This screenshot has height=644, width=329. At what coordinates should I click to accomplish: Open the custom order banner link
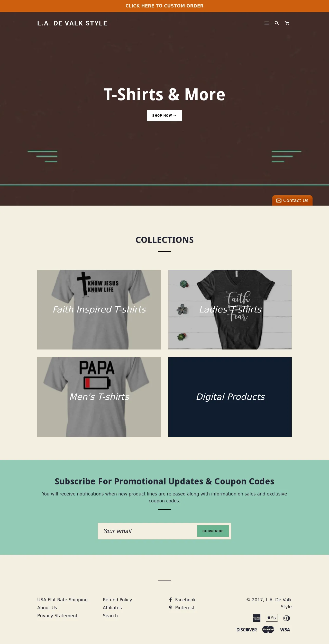(164, 6)
